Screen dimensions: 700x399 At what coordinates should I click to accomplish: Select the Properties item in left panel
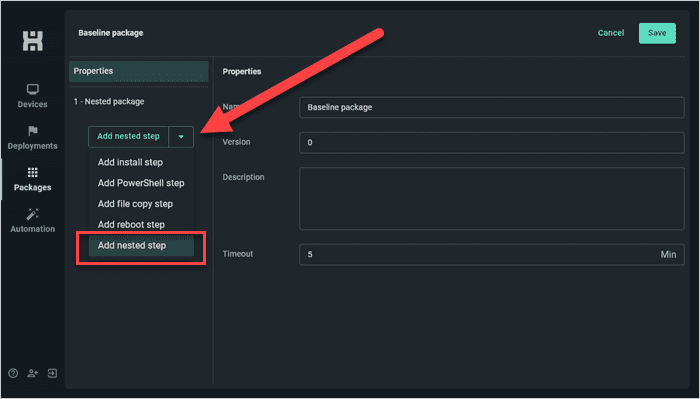click(138, 71)
